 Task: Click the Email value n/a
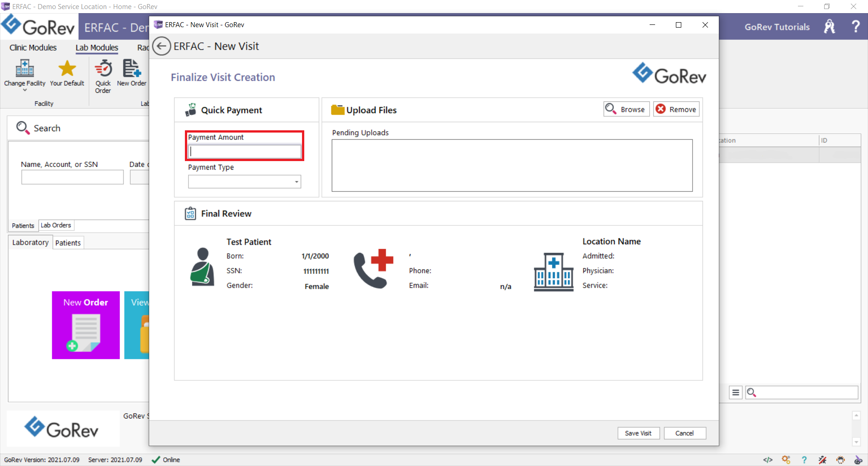pos(505,286)
